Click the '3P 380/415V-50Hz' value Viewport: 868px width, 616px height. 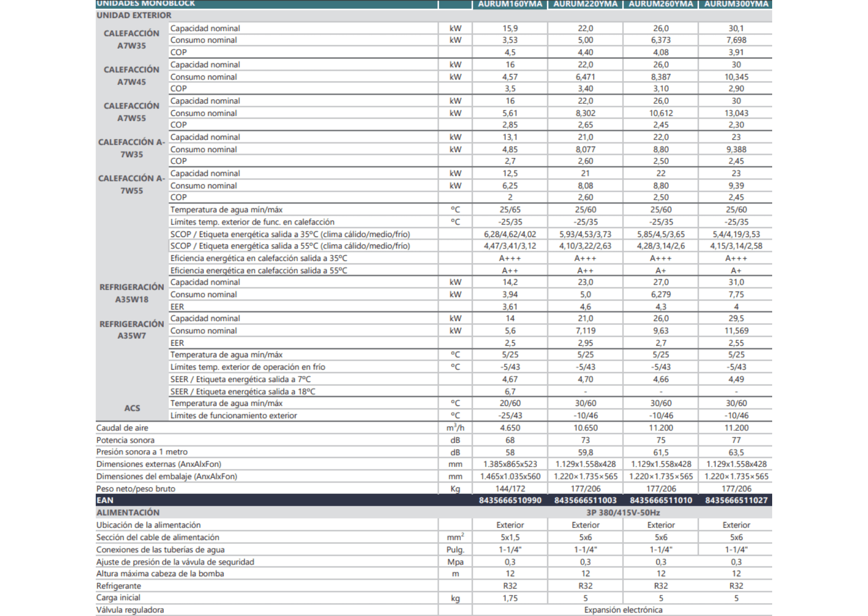623,513
